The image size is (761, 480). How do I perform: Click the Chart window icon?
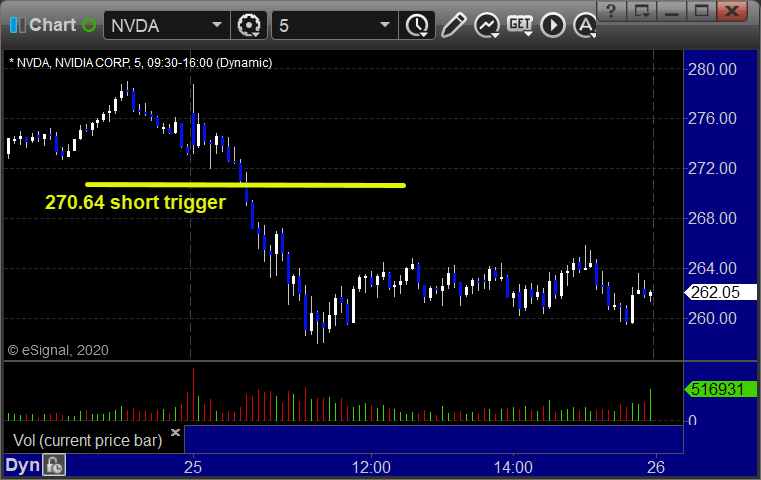pyautogui.click(x=17, y=25)
